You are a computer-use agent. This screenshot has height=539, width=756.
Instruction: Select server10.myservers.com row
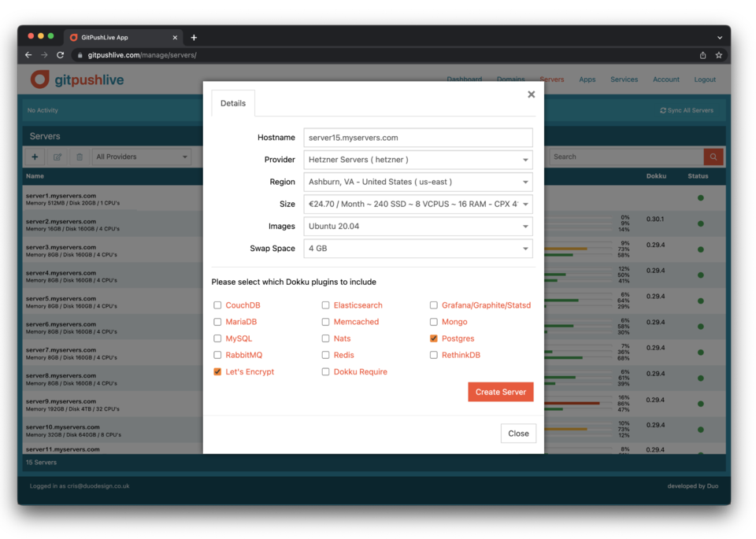113,430
